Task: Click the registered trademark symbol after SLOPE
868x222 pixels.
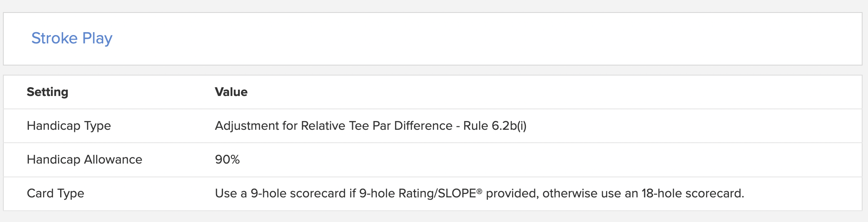Action: tap(479, 191)
